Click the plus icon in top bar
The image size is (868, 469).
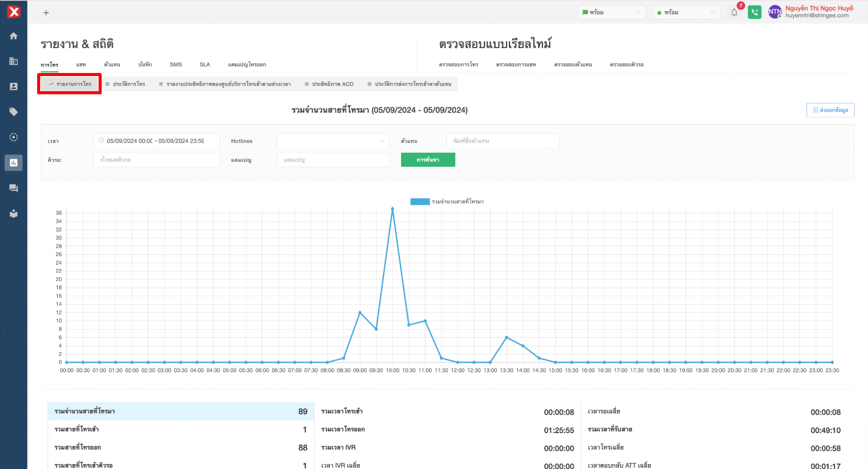tap(46, 12)
